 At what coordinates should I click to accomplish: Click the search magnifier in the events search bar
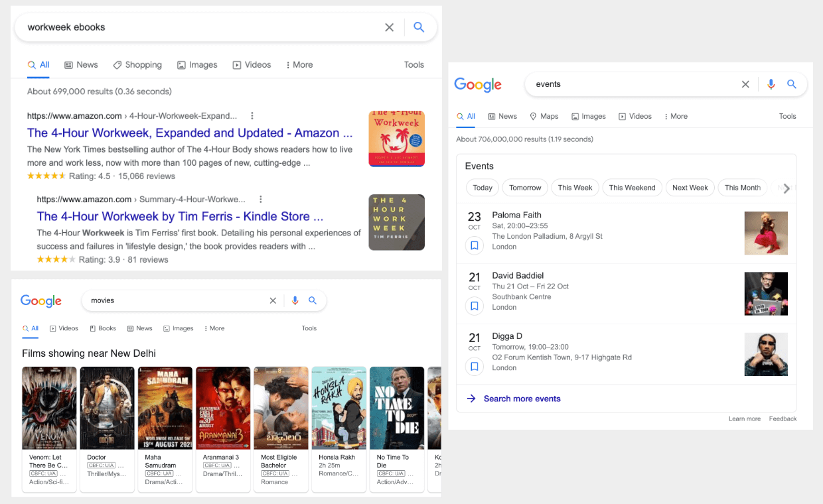(792, 84)
